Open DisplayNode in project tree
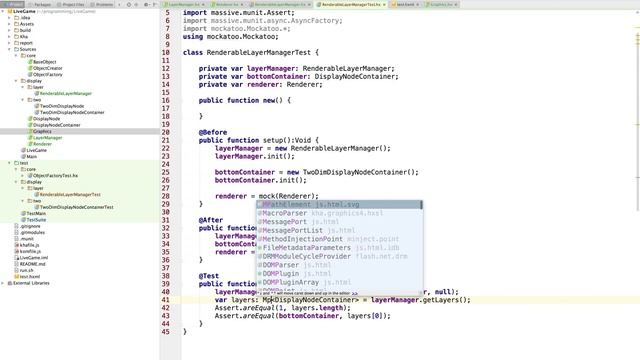 pyautogui.click(x=44, y=119)
